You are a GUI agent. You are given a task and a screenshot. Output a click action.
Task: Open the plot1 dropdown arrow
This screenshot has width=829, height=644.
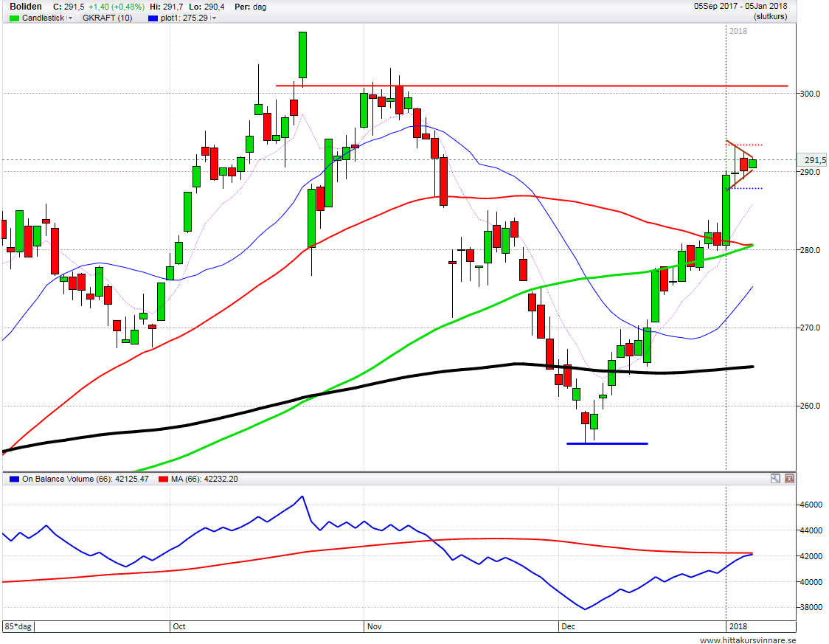213,18
